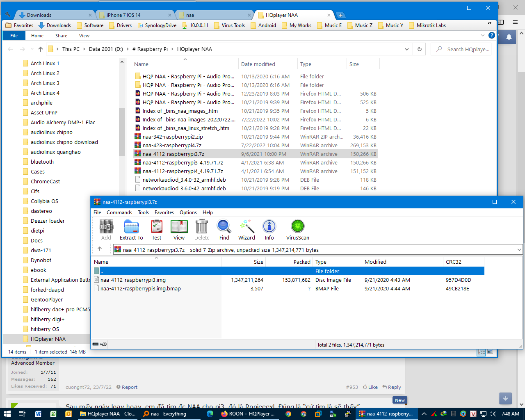
Task: Launch the WinRAR Wizard
Action: pyautogui.click(x=247, y=230)
